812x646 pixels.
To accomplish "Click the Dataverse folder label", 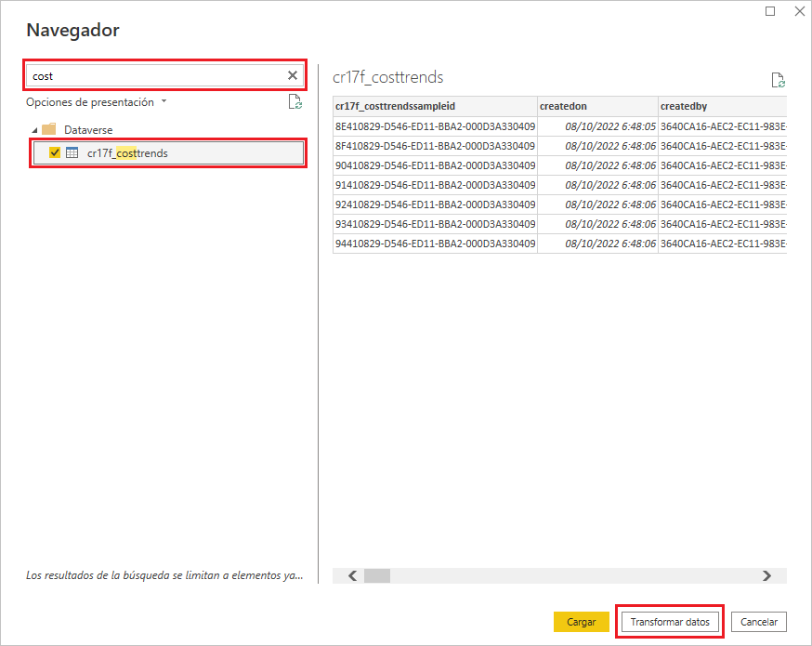I will tap(88, 130).
